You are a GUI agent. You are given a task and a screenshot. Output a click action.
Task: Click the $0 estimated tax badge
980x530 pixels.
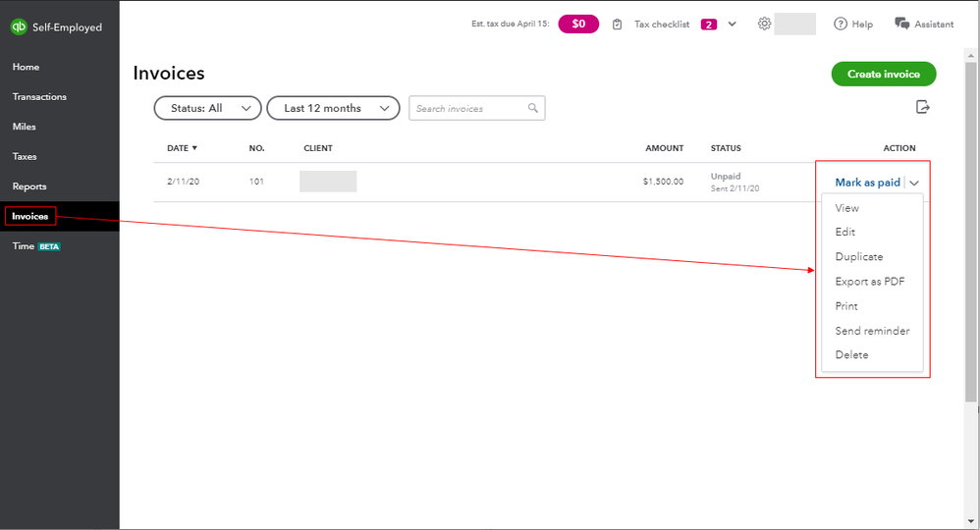coord(578,24)
